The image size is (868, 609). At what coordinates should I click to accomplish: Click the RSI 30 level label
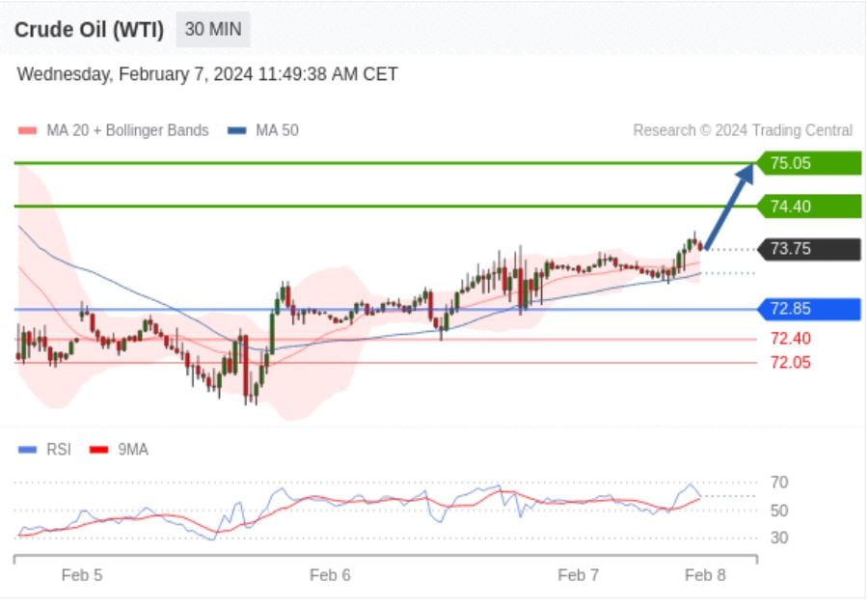pyautogui.click(x=779, y=538)
